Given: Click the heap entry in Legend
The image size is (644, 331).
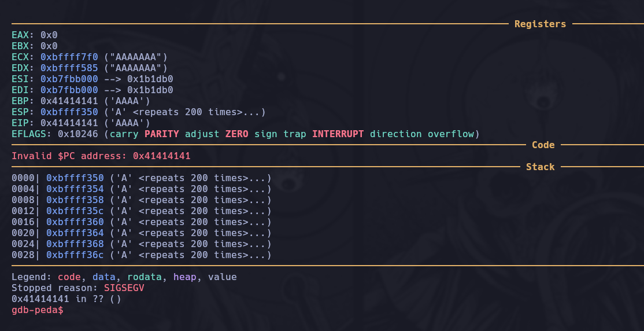Looking at the screenshot, I should pos(184,277).
